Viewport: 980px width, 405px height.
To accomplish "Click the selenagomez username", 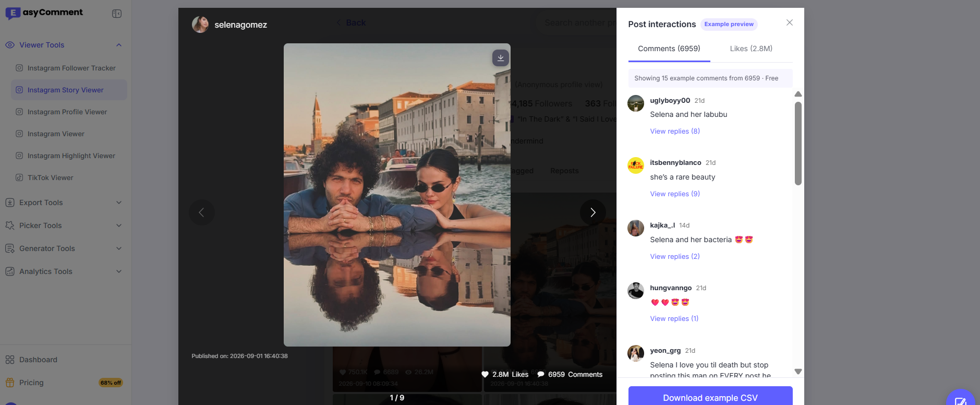I will click(241, 25).
